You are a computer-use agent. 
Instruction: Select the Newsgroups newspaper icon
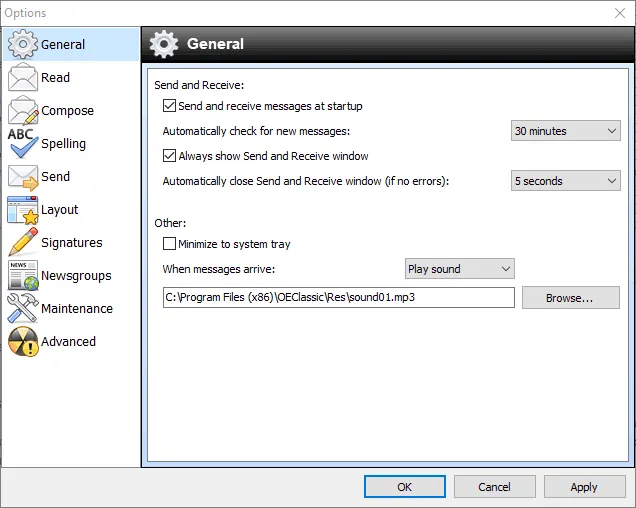click(x=22, y=276)
